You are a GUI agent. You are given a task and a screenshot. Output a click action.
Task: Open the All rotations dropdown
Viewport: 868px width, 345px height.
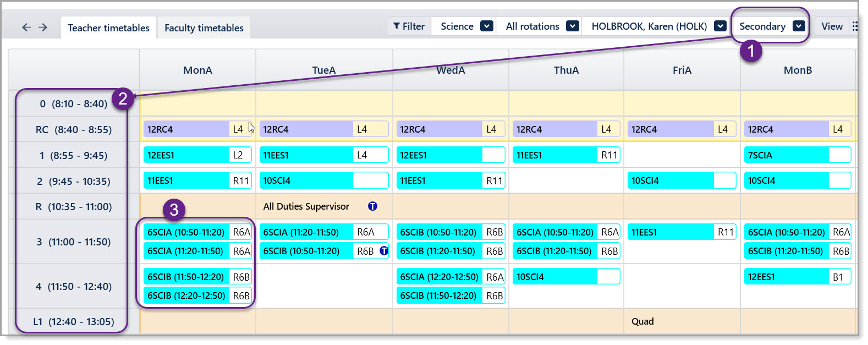(x=573, y=26)
